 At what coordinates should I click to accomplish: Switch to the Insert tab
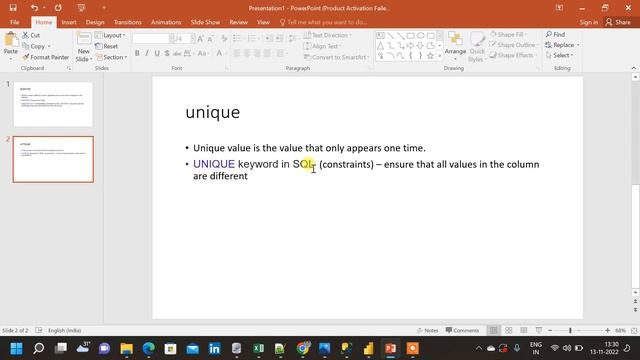tap(69, 22)
